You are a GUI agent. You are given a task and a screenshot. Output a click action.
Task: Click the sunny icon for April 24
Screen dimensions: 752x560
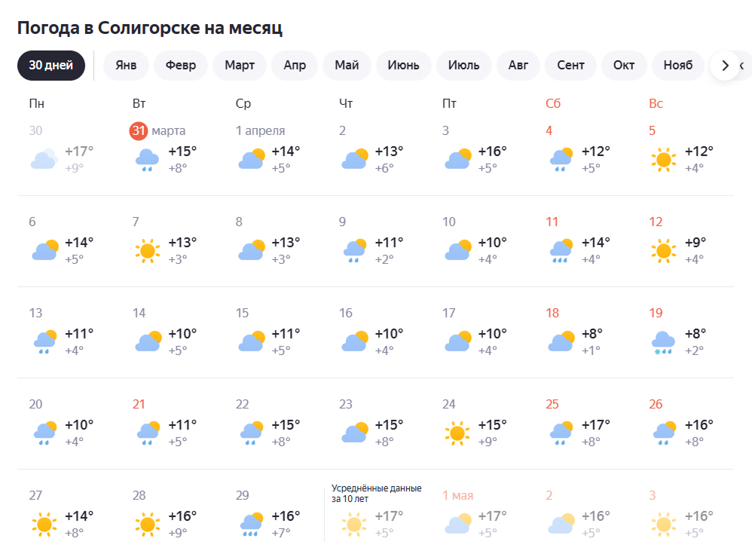click(x=457, y=432)
